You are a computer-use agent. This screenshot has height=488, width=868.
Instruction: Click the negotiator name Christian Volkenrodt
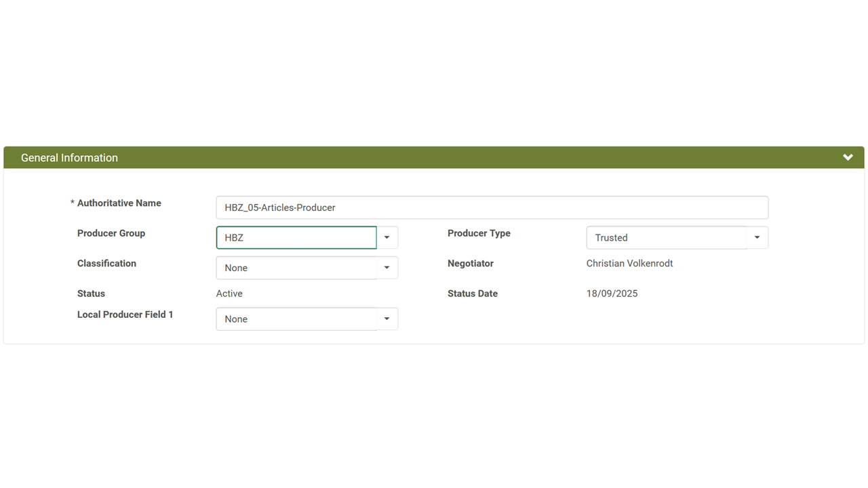(x=629, y=264)
